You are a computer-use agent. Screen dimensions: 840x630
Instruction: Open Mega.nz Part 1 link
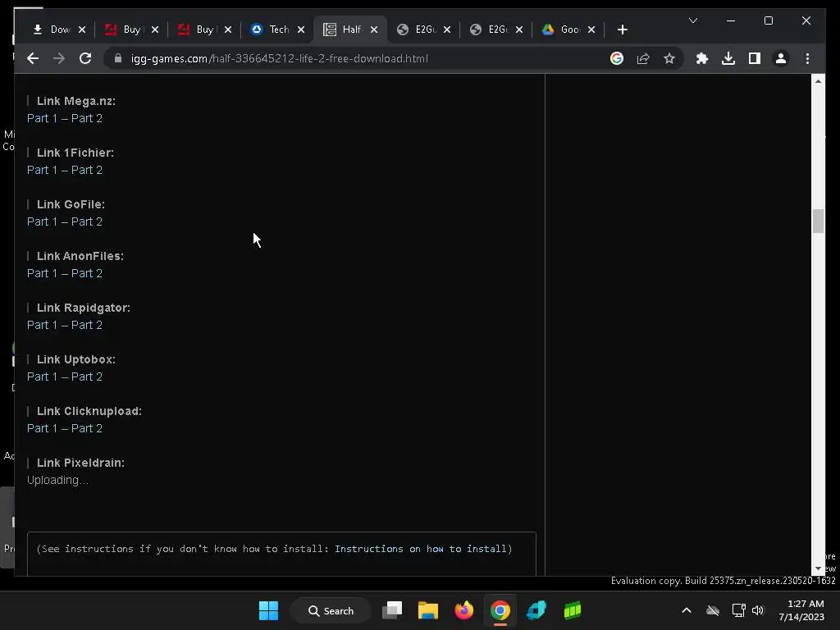42,118
